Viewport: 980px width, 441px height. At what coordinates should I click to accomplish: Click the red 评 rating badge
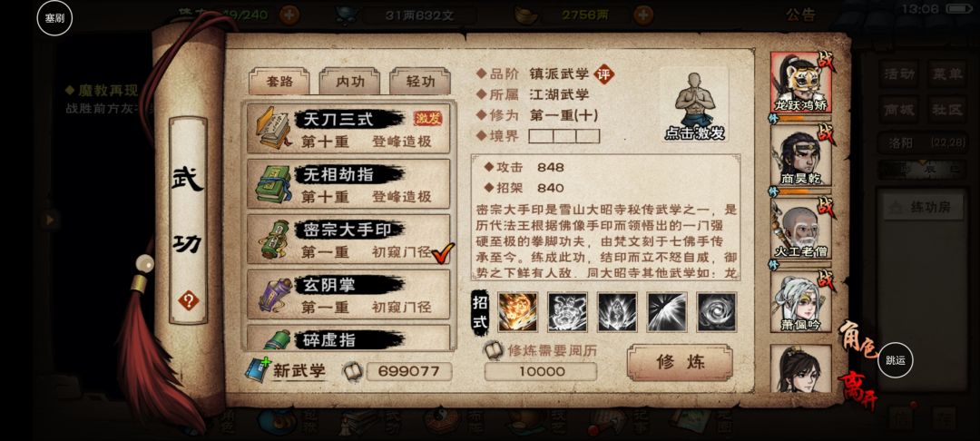[603, 74]
